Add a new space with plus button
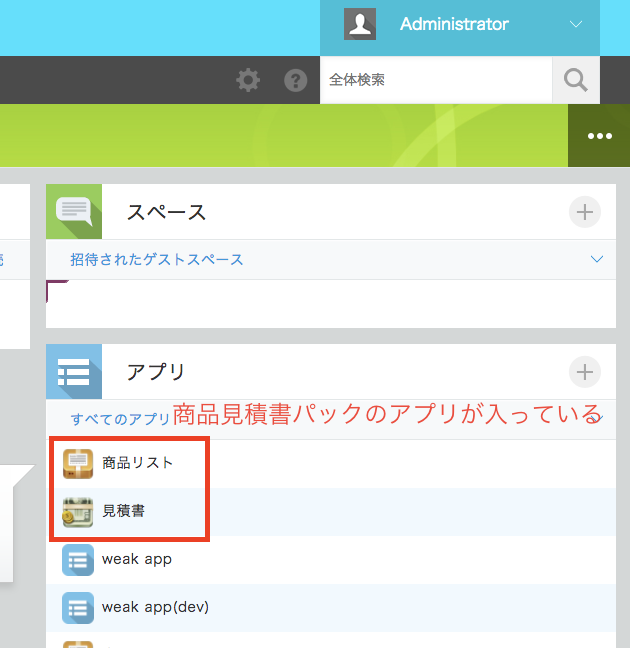The width and height of the screenshot is (630, 648). [585, 212]
